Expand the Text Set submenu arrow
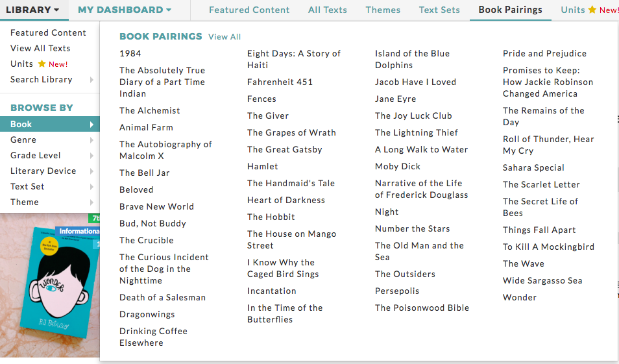The width and height of the screenshot is (619, 364). [91, 187]
